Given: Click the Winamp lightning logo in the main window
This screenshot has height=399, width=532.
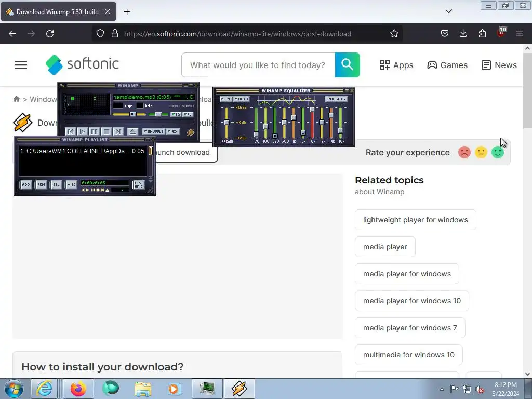Looking at the screenshot, I should [x=190, y=132].
